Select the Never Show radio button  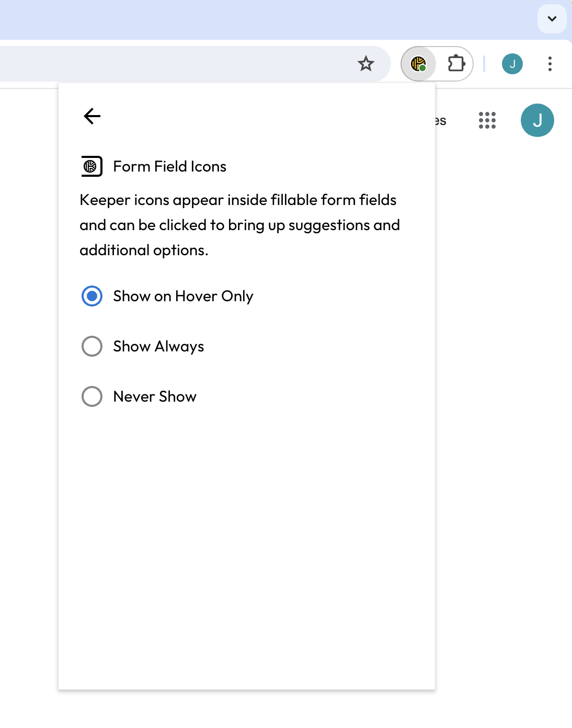(92, 396)
